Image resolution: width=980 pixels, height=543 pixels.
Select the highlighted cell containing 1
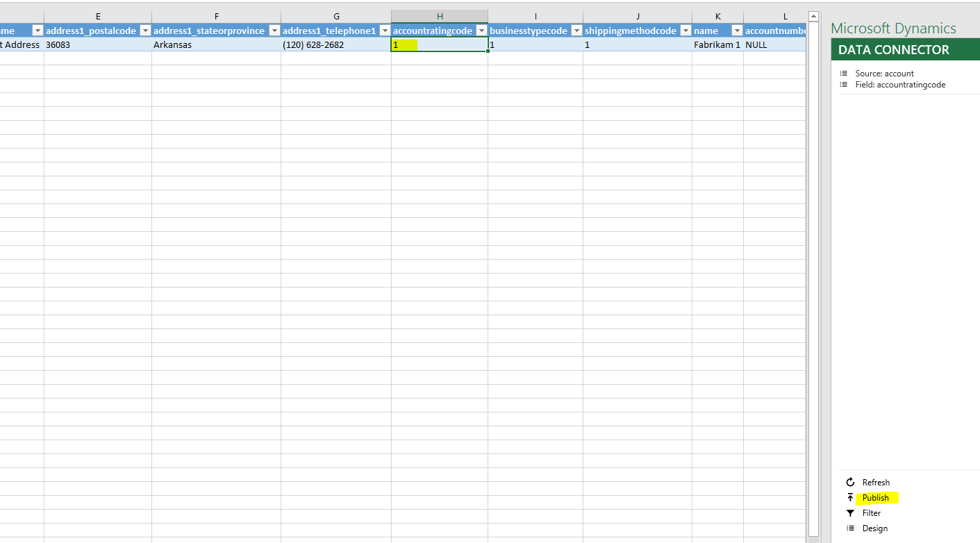tap(439, 44)
